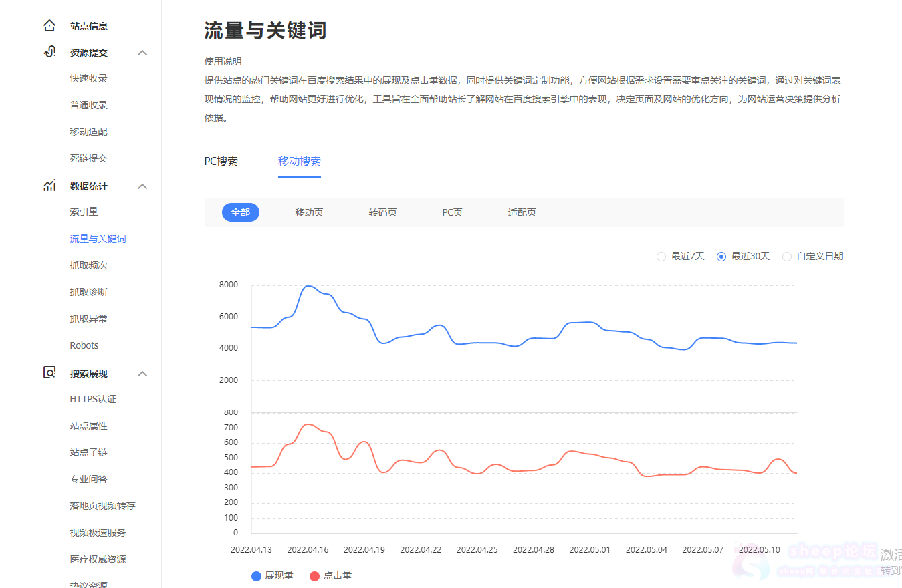Open 流量与关键词 in the sidebar

[98, 239]
